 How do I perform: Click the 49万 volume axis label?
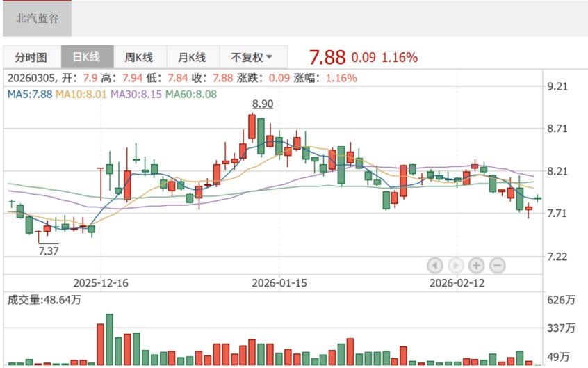coord(558,357)
